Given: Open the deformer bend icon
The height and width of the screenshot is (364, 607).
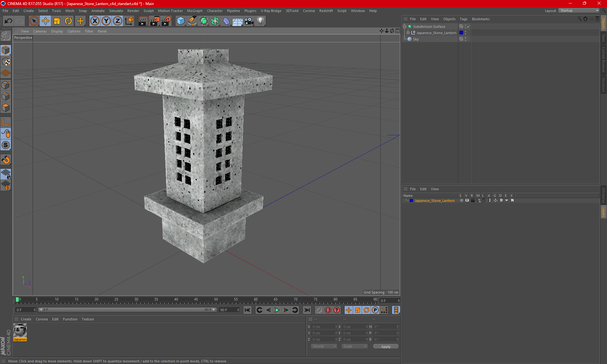Looking at the screenshot, I should click(x=226, y=21).
